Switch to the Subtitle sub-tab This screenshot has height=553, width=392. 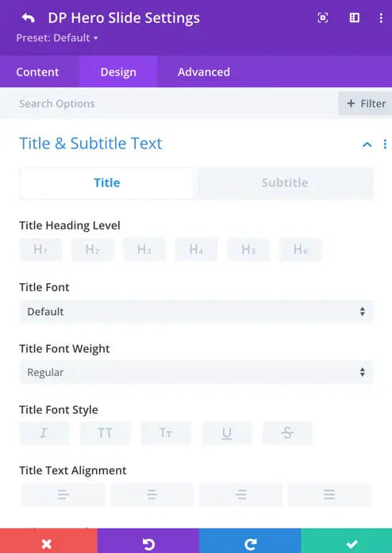(x=285, y=182)
